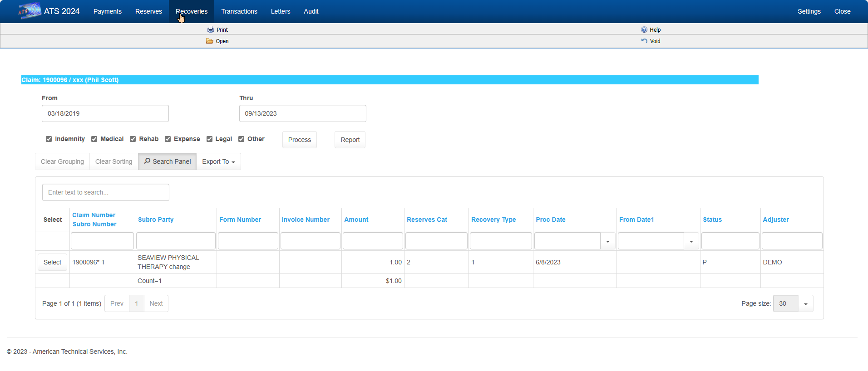Screen dimensions: 868x371
Task: Uncheck the Indemnity checkbox
Action: (49, 139)
